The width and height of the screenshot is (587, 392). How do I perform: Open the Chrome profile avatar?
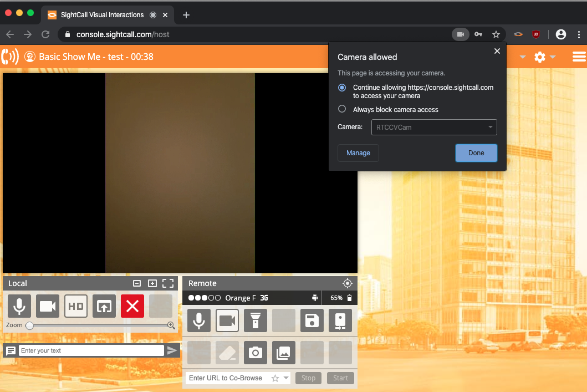pos(561,34)
